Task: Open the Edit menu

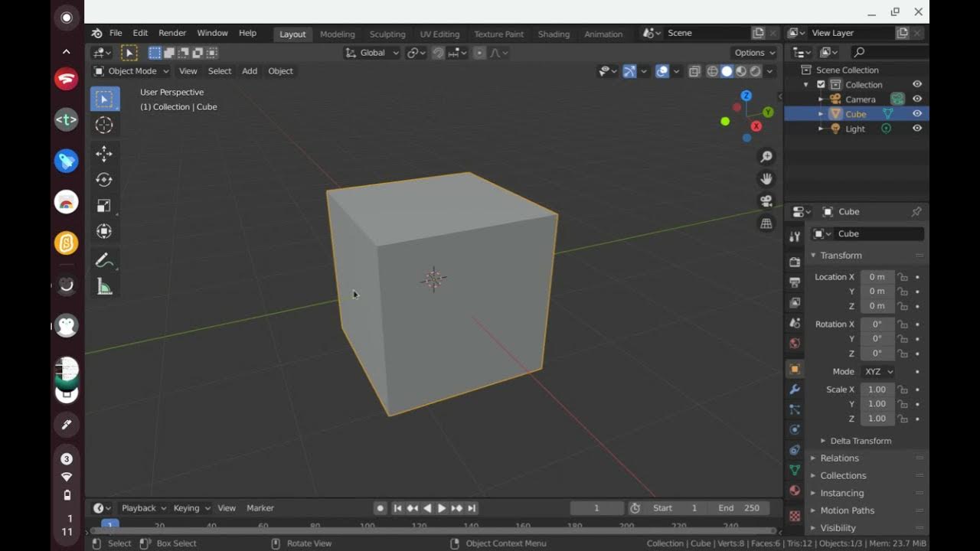Action: (x=140, y=34)
